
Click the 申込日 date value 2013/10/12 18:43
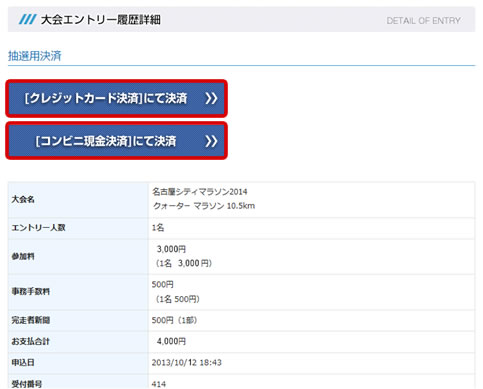coord(187,362)
